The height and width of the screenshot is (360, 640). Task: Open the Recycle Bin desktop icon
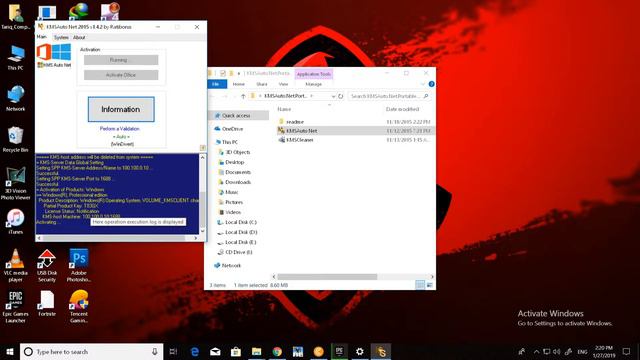coord(15,139)
